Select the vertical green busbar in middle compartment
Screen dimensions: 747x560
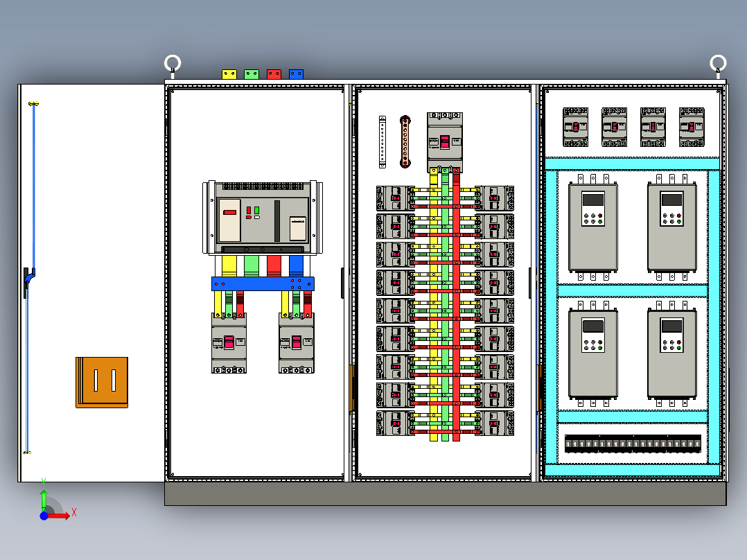[445, 305]
